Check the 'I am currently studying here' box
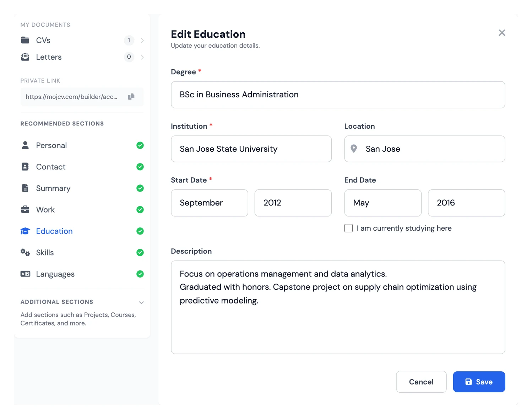This screenshot has height=419, width=532. click(348, 228)
